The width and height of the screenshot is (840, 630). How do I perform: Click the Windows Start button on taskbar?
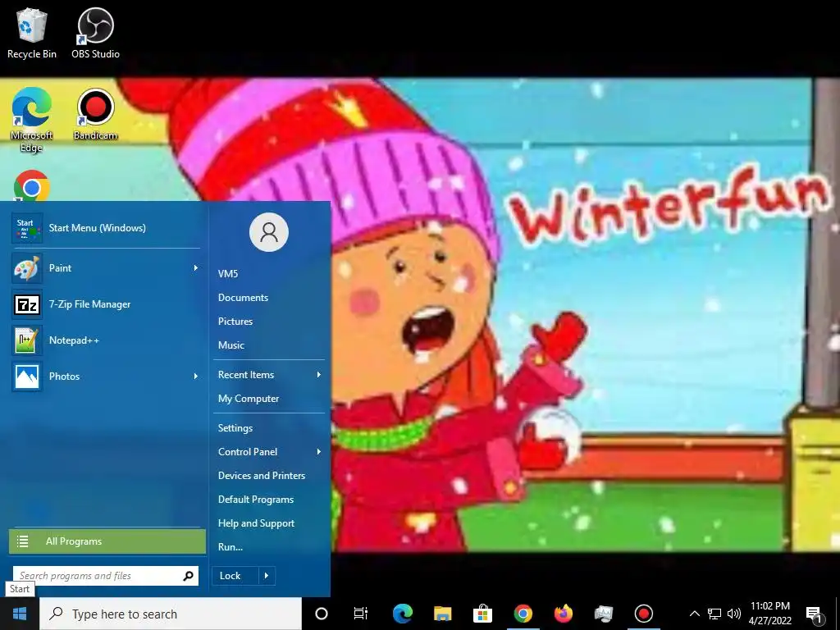pos(20,614)
